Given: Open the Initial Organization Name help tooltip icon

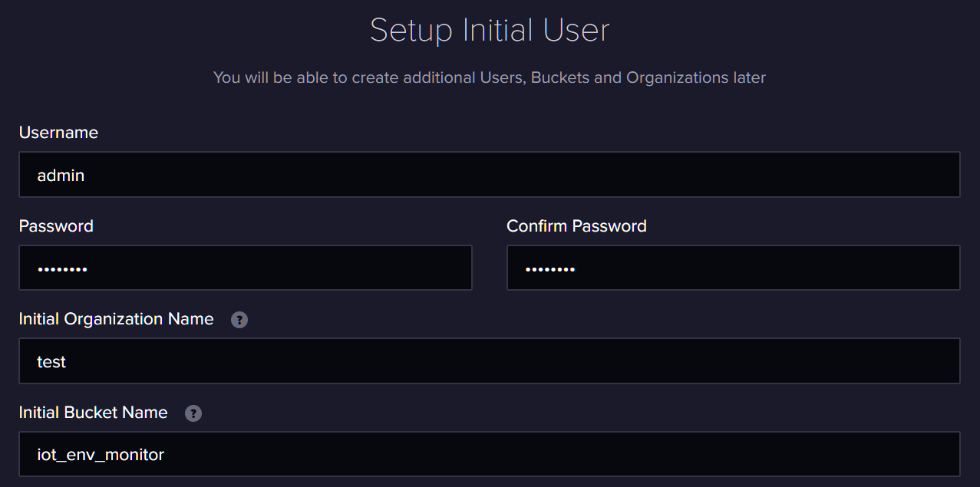Looking at the screenshot, I should 239,320.
